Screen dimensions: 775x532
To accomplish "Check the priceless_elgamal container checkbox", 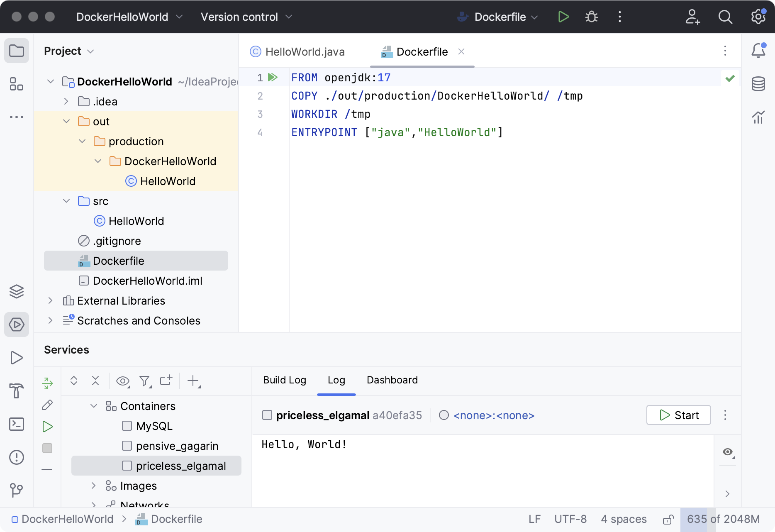I will (x=127, y=466).
